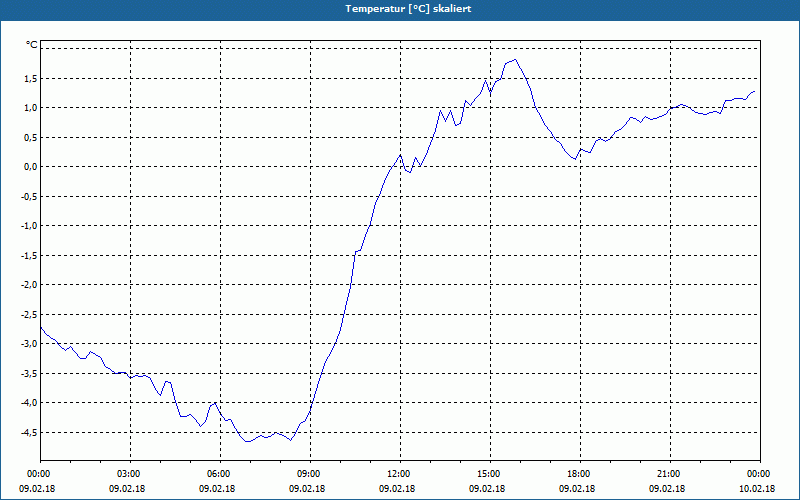The height and width of the screenshot is (500, 800).
Task: Select the -3,0 y-axis value label
Action: click(x=29, y=343)
